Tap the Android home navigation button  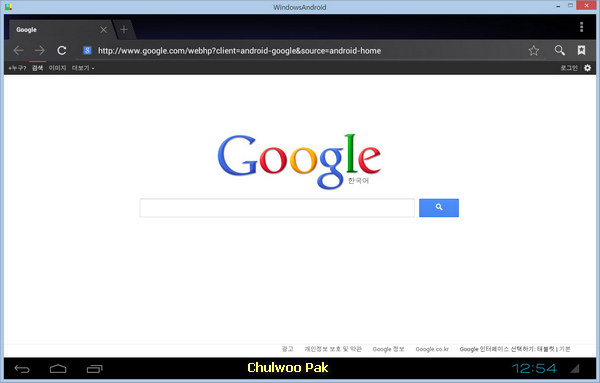[58, 369]
